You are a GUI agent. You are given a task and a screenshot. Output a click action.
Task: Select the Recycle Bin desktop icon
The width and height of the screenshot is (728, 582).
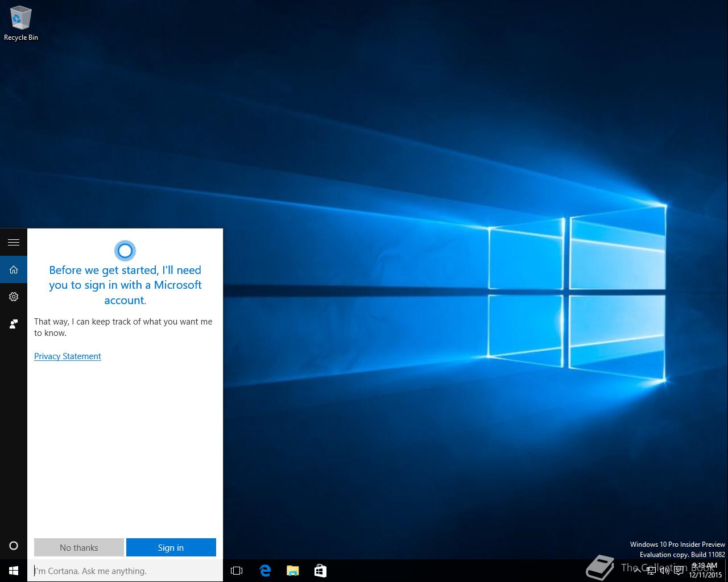pyautogui.click(x=21, y=23)
